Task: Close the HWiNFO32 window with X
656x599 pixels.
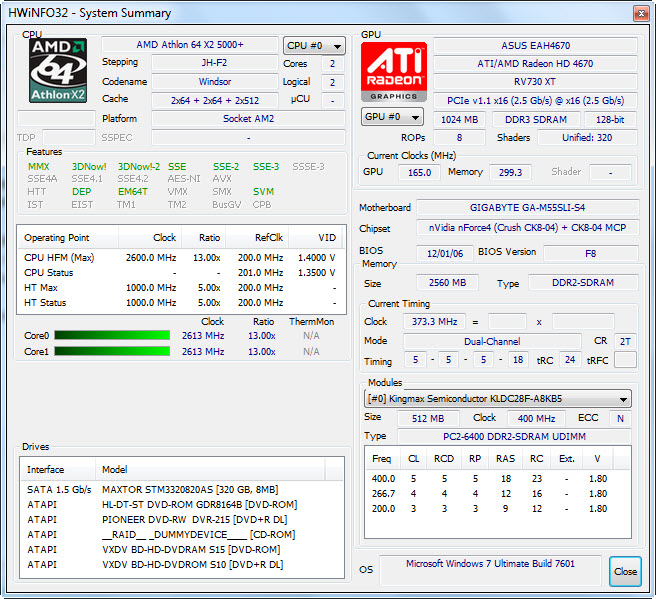Action: 641,14
